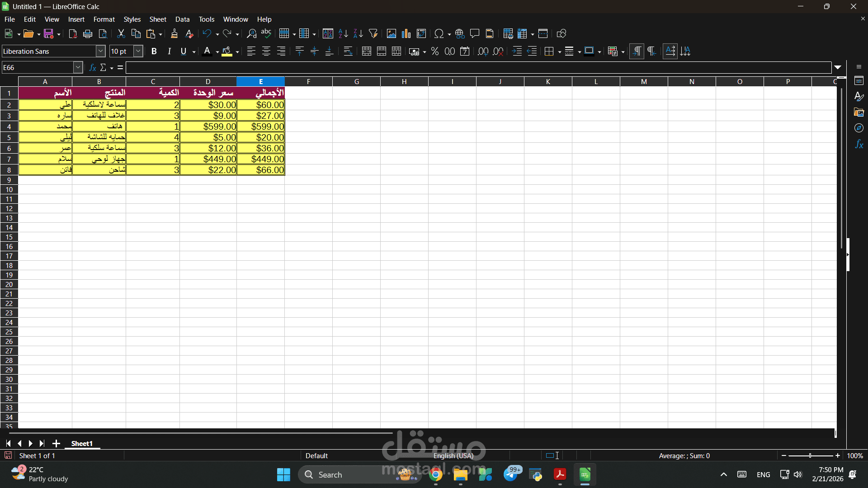This screenshot has height=488, width=868.
Task: Select row 4 by its header
Action: [9, 127]
